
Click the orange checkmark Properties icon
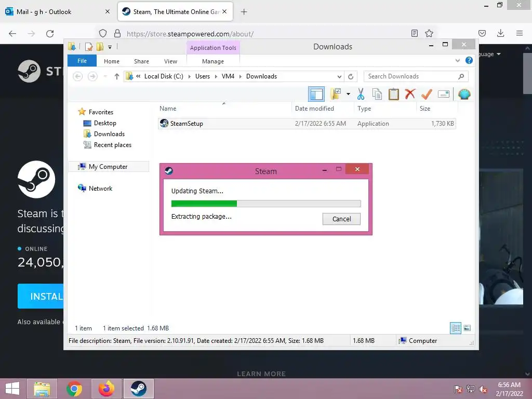[x=427, y=94]
